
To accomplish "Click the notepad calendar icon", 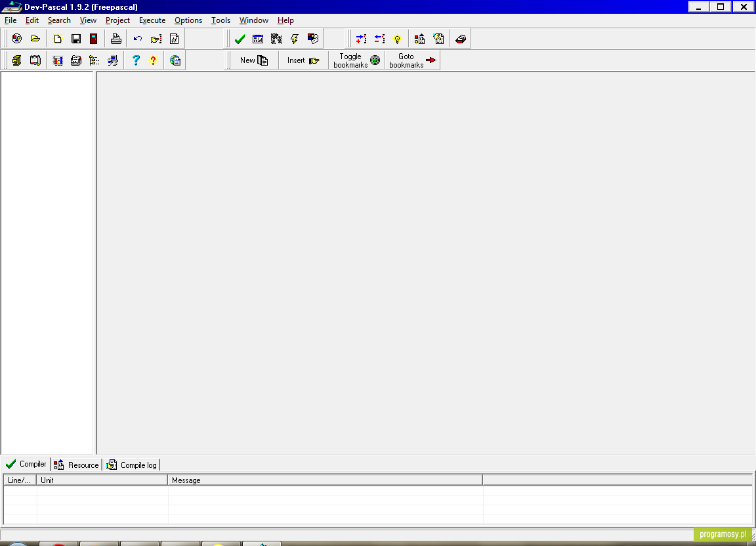I will [35, 60].
